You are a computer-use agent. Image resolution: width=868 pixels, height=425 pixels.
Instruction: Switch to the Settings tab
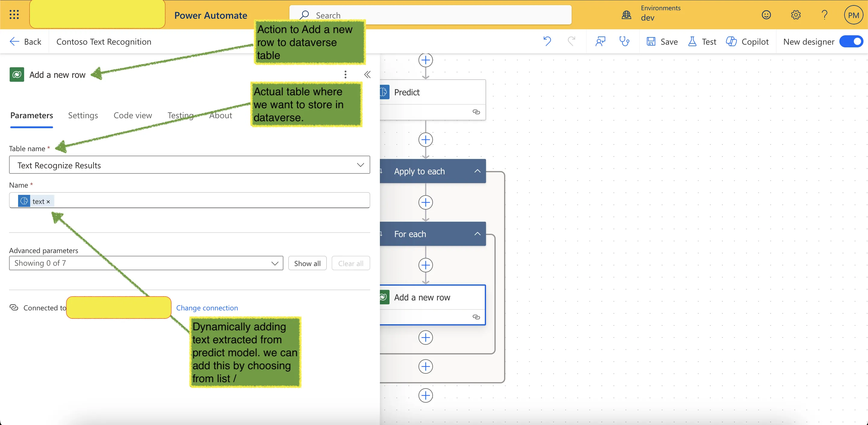click(83, 115)
